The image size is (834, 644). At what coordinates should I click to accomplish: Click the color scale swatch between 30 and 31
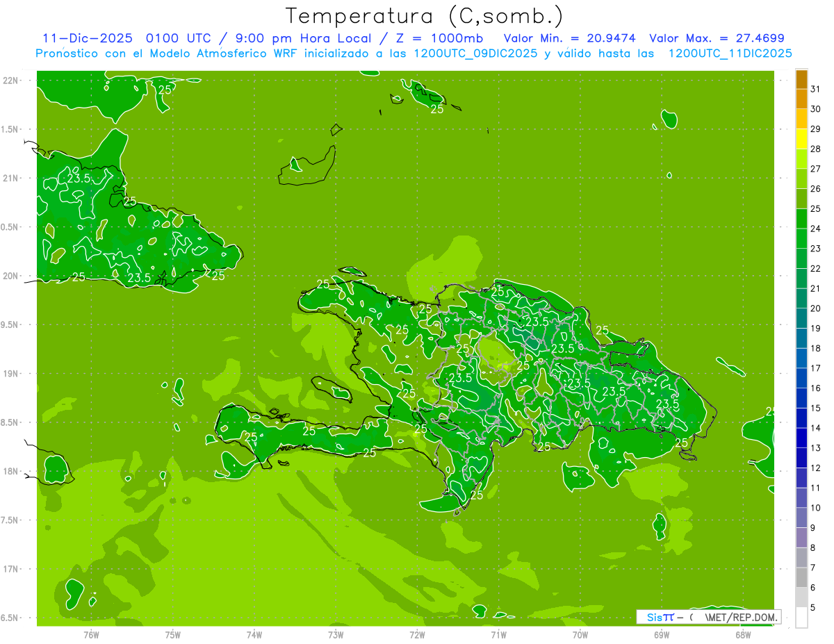tap(801, 99)
